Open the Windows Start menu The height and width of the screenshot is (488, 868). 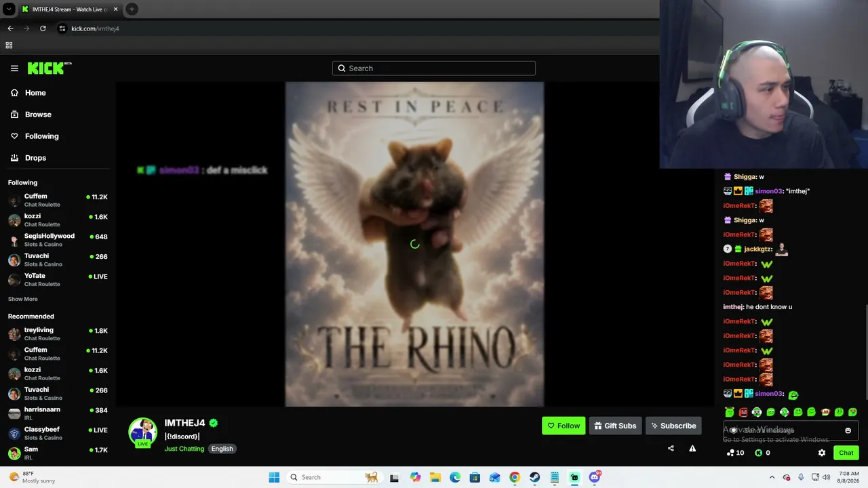pos(274,477)
